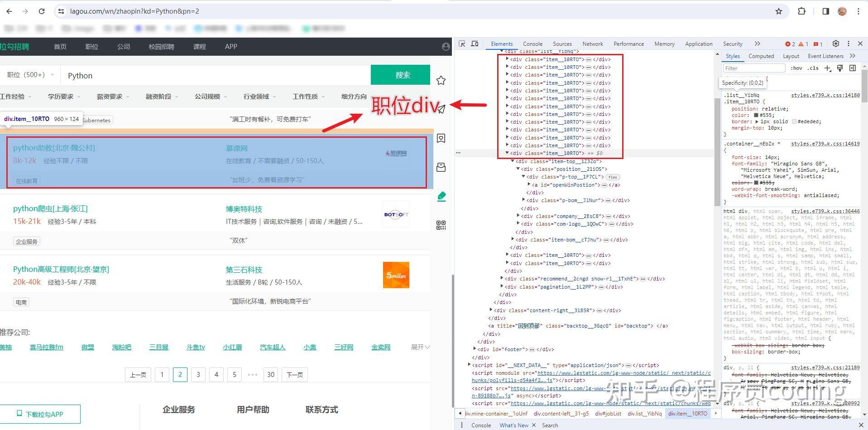The image size is (868, 430).
Task: Focus the Python search input field
Action: pos(216,75)
